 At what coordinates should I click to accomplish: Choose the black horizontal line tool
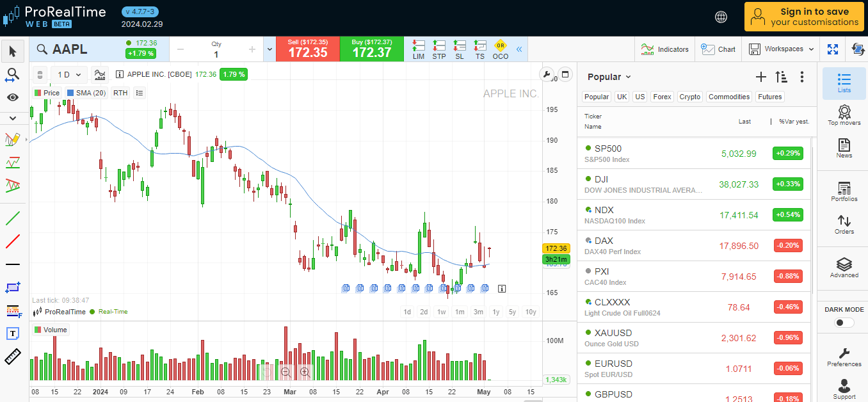[13, 264]
